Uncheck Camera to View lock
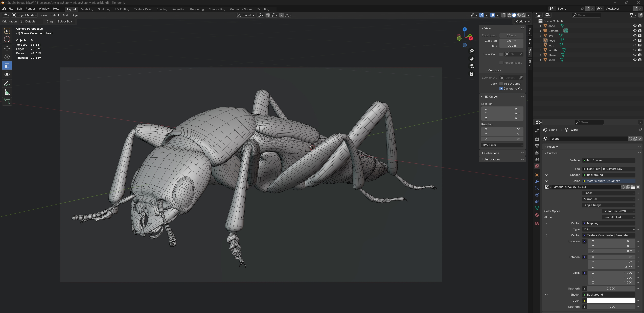The height and width of the screenshot is (313, 644). 501,89
